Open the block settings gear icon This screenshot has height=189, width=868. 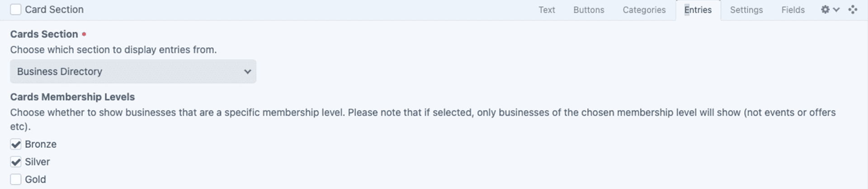(x=825, y=10)
